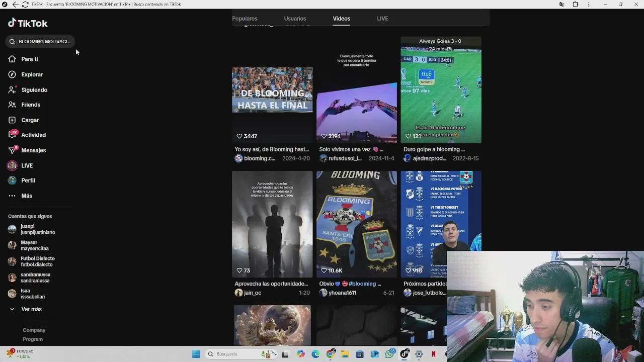Go to Siguiendo
The image size is (644, 362).
(x=28, y=90)
